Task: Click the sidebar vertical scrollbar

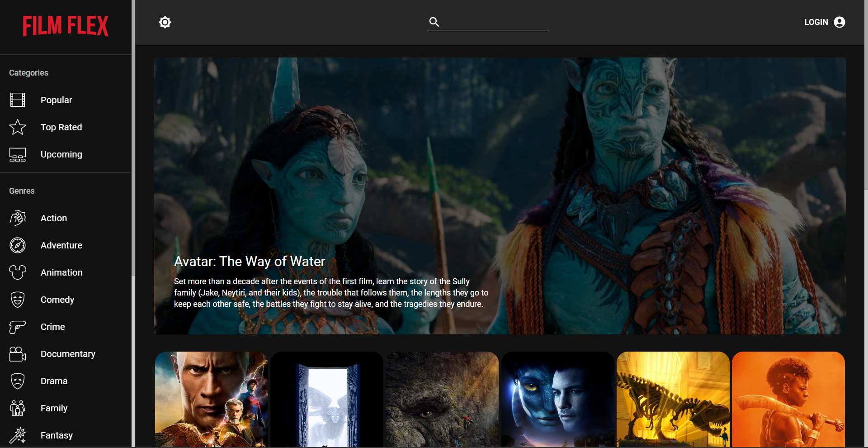Action: [x=133, y=138]
